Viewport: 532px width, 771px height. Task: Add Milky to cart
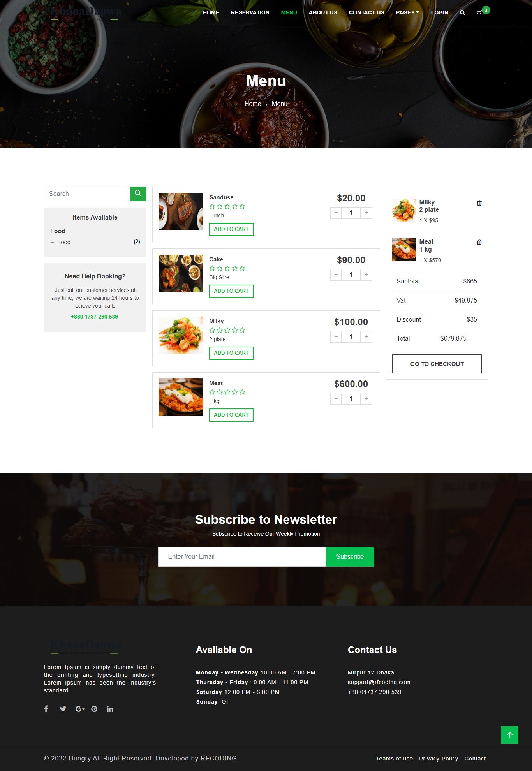click(231, 353)
